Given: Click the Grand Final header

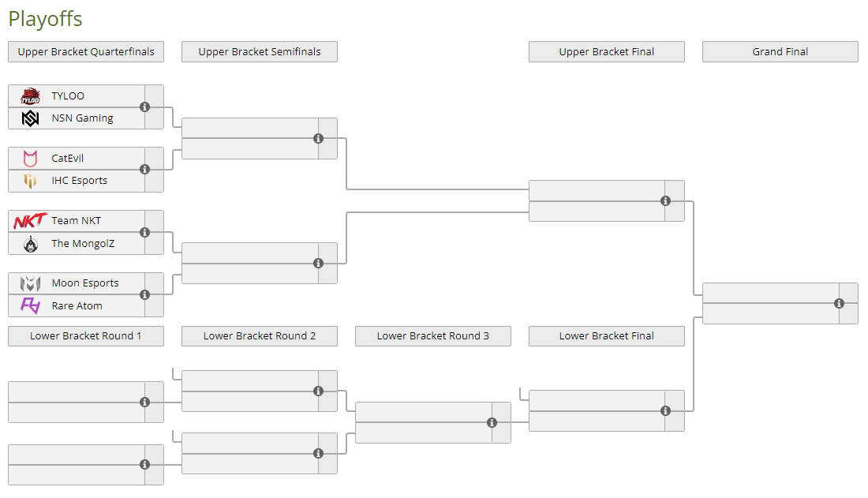Looking at the screenshot, I should tap(780, 51).
